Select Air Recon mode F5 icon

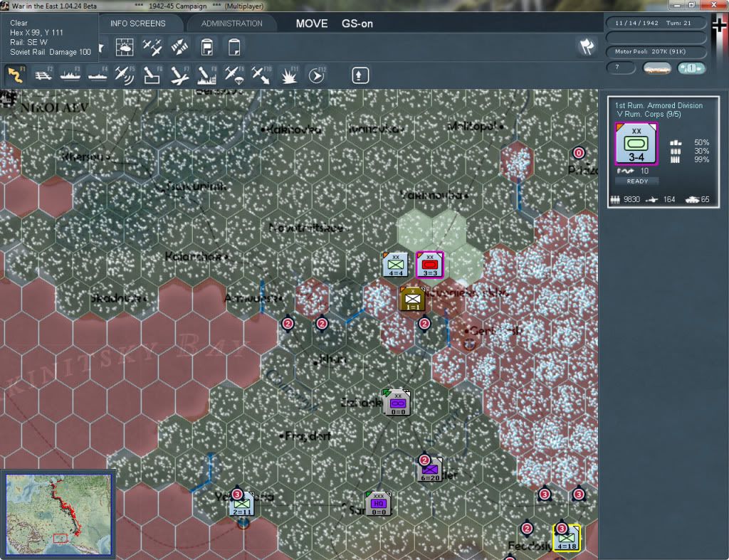tap(125, 75)
